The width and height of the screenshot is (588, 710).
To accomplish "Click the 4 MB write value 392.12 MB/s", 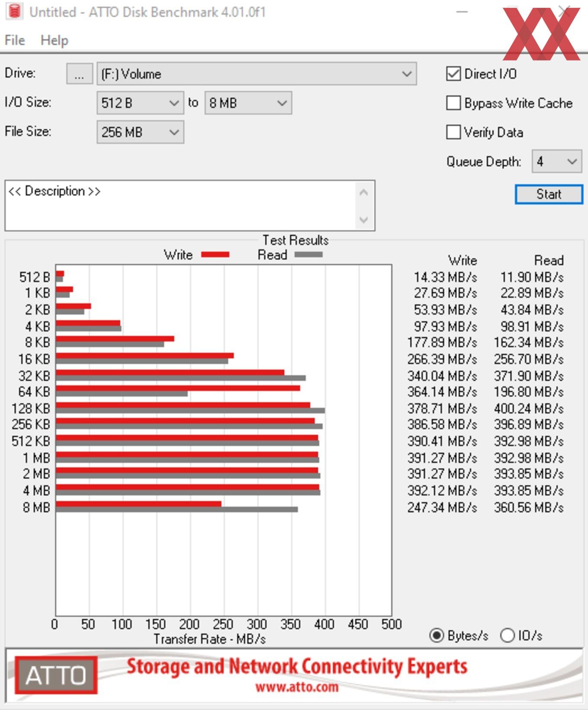I will pos(442,491).
